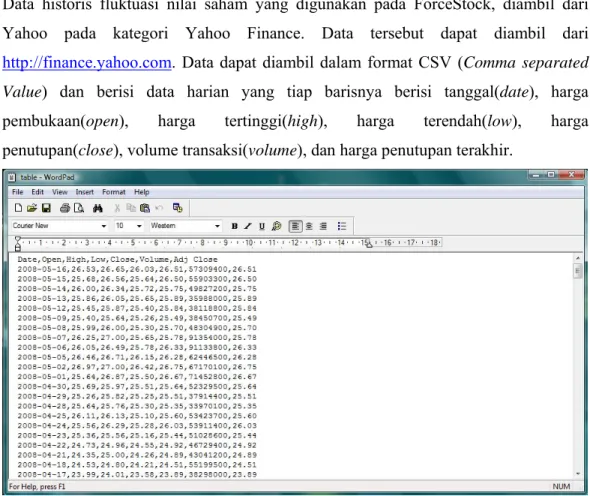This screenshot has height=496, width=590.
Task: Click the NUM indicator in status bar
Action: [x=561, y=487]
